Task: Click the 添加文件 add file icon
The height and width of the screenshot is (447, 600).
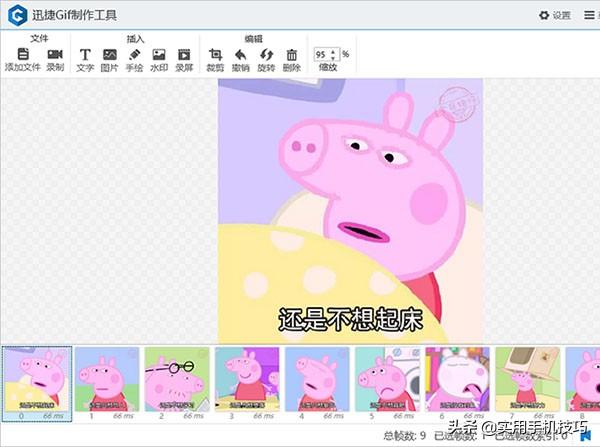Action: (23, 54)
